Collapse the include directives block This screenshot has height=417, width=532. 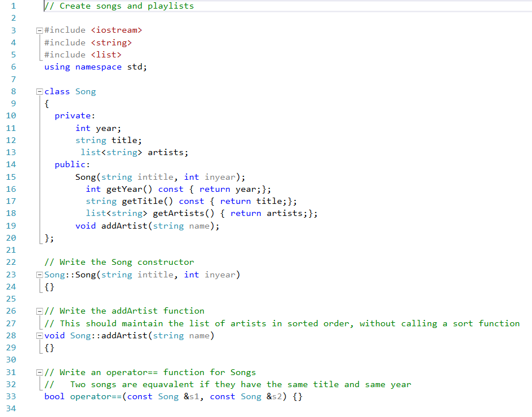(39, 30)
